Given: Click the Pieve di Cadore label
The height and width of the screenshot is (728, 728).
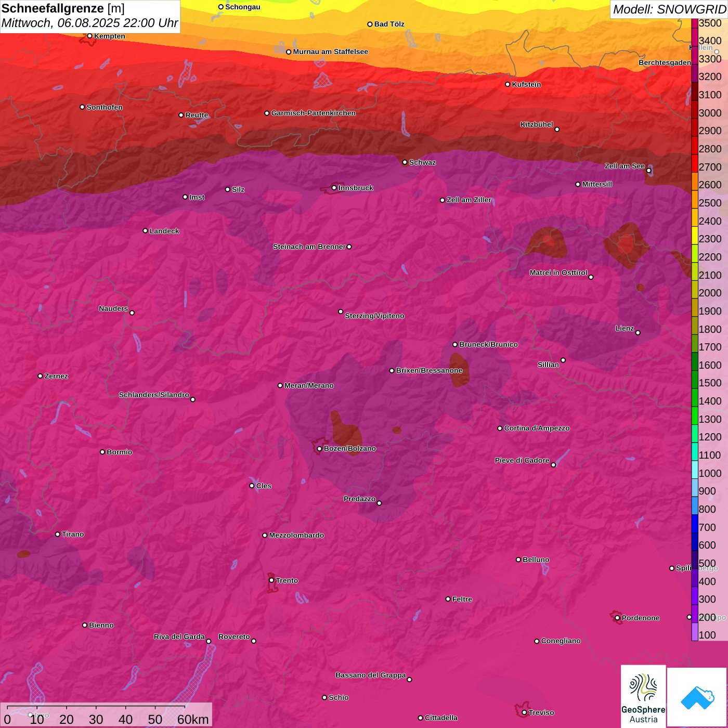Looking at the screenshot, I should pos(522,460).
